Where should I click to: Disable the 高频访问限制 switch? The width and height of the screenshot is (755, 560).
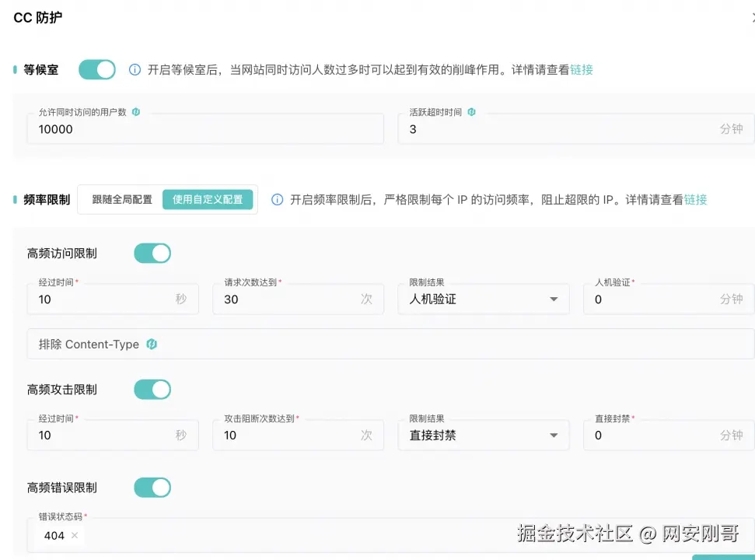coord(152,254)
